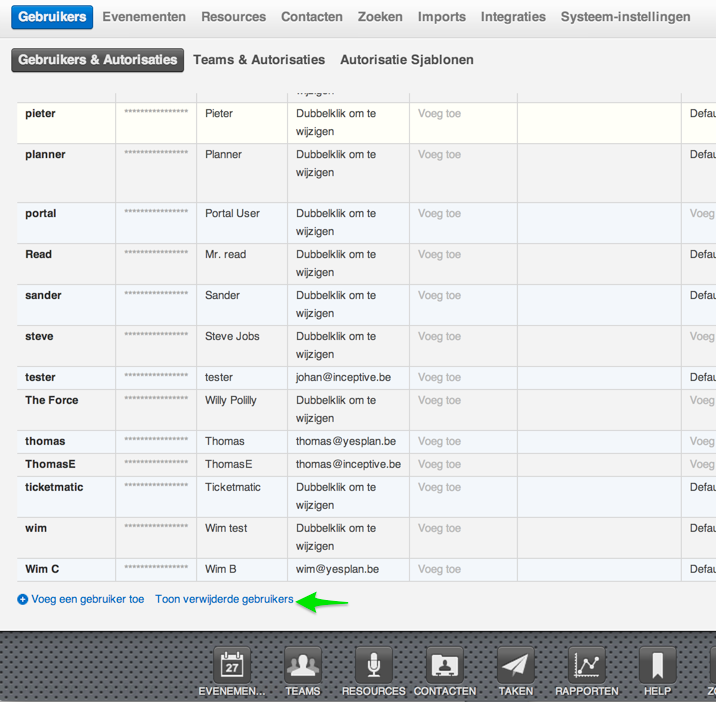Viewport: 716px width, 702px height.
Task: Go to the Integraties menu
Action: click(x=513, y=17)
